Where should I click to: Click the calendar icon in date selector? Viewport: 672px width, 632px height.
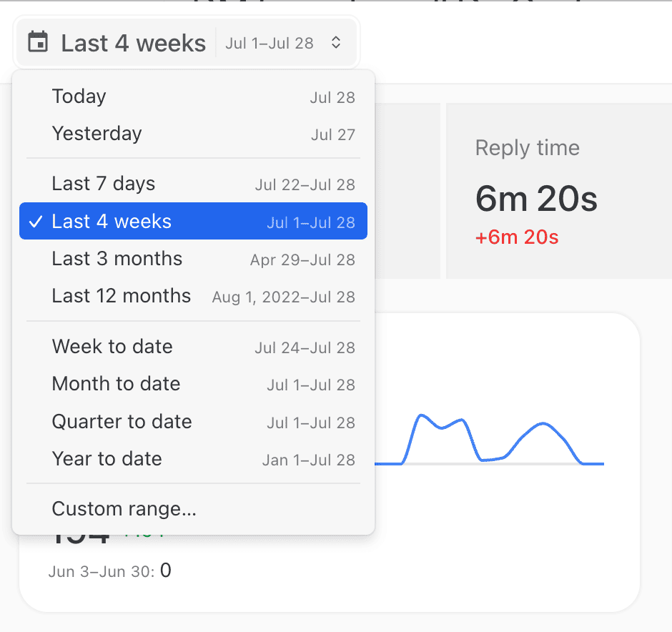click(x=38, y=42)
